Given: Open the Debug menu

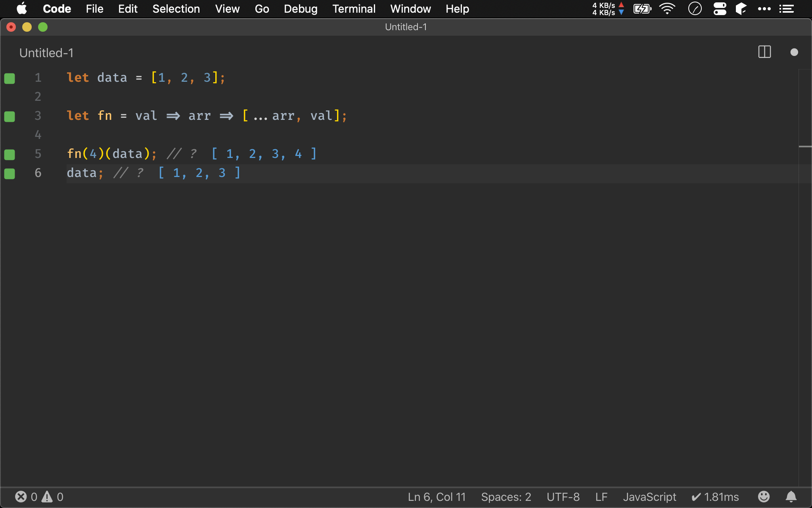Looking at the screenshot, I should point(300,9).
